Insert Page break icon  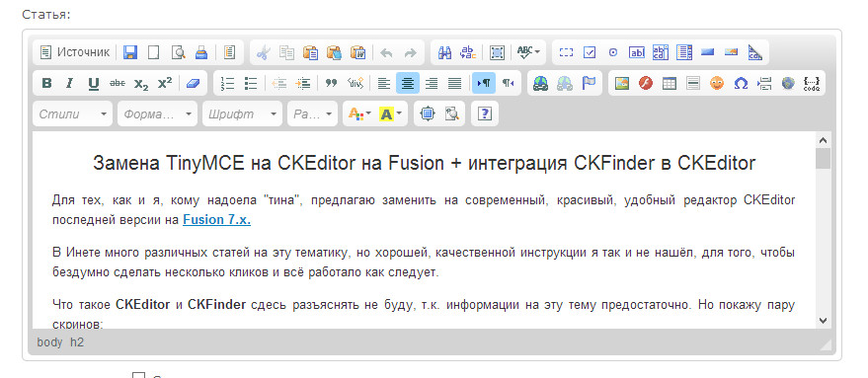(764, 83)
